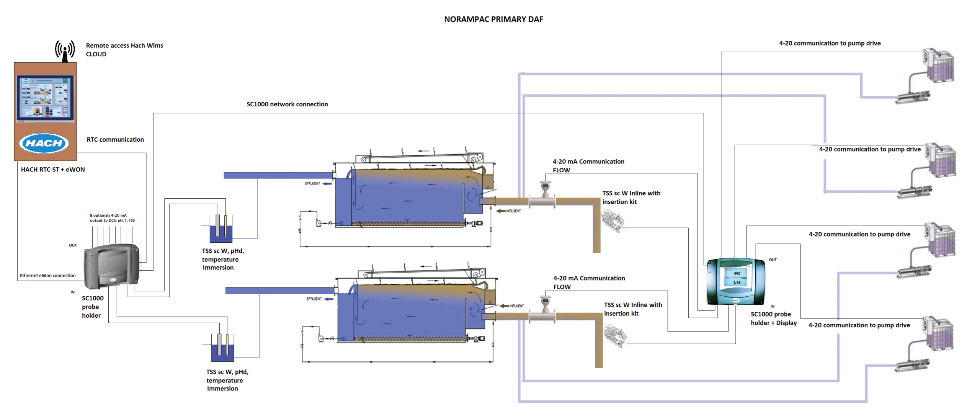Click the wireless antenna remote access icon
The width and height of the screenshot is (980, 418).
65,51
